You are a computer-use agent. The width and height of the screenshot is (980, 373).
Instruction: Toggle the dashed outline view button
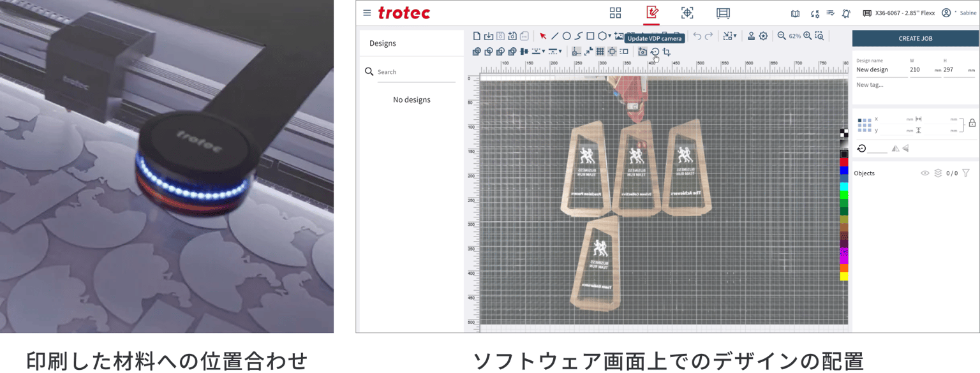click(x=625, y=52)
